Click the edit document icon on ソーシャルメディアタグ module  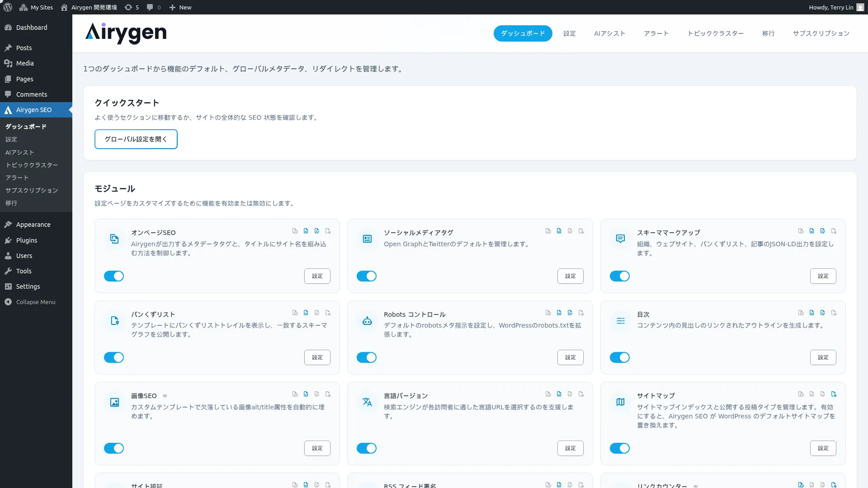point(570,231)
